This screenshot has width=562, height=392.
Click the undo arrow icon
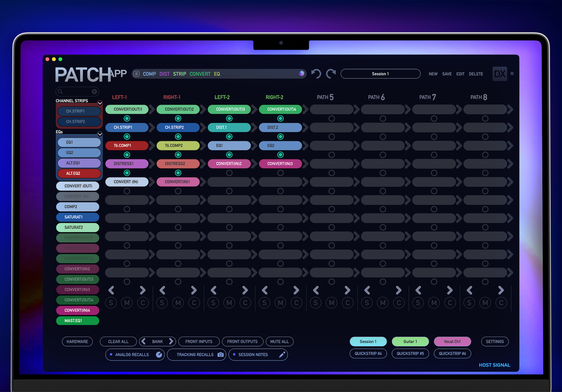(316, 74)
